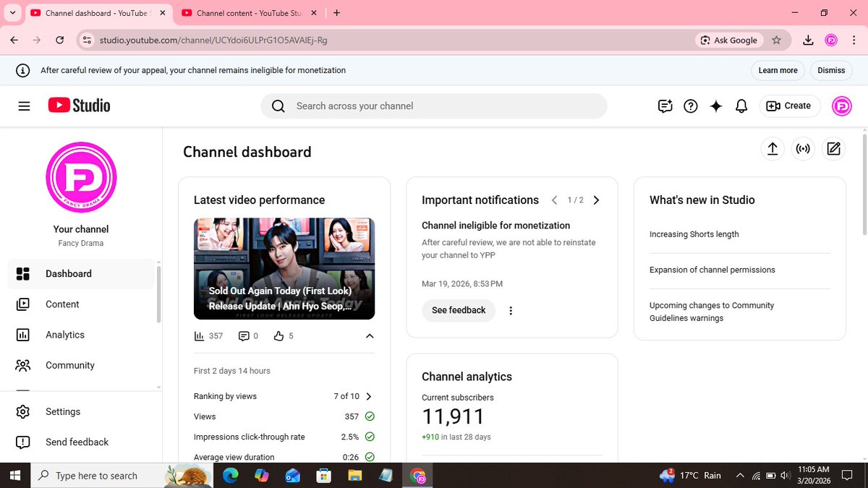Open clock showing 11:05 AM
The height and width of the screenshot is (488, 868).
pyautogui.click(x=814, y=476)
